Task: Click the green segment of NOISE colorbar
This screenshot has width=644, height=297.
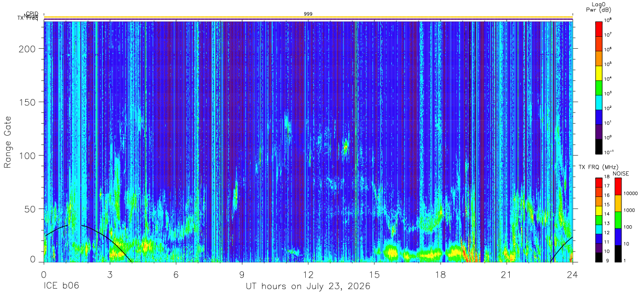Action: 618,220
